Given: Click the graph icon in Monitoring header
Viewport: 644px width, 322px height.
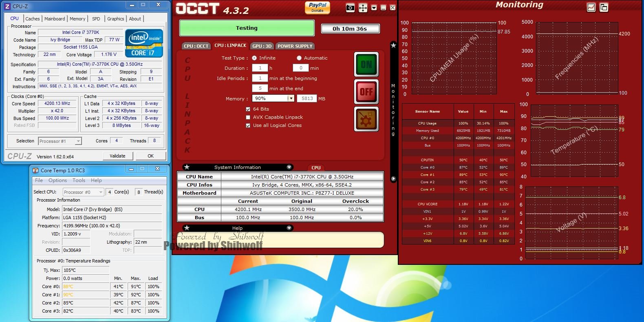Looking at the screenshot, I should (591, 7).
